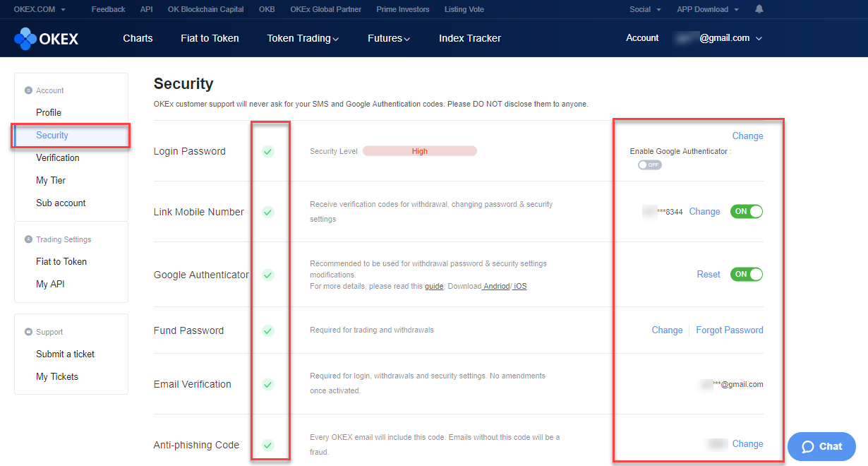Viewport: 868px width, 466px height.
Task: Open the Chat bubble button
Action: click(821, 446)
